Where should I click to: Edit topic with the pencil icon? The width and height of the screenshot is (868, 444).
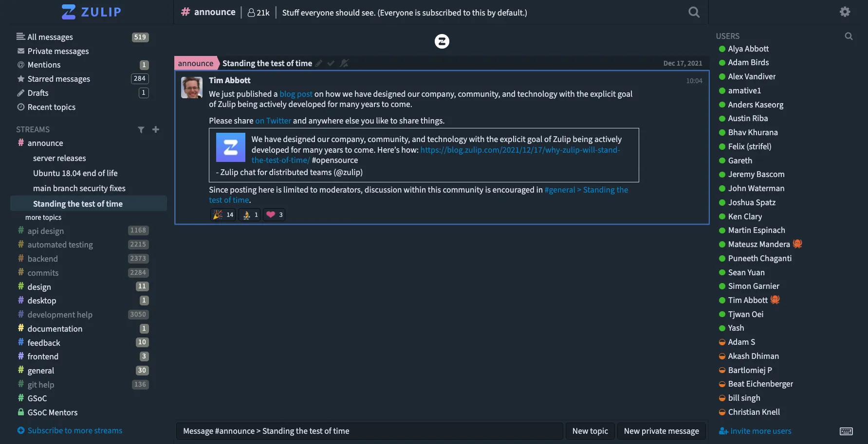(x=319, y=63)
